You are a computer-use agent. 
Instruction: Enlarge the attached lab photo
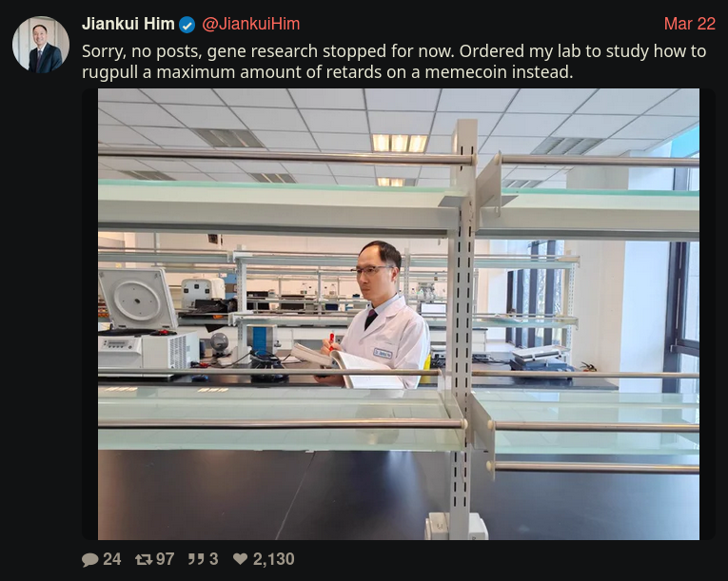coord(399,314)
